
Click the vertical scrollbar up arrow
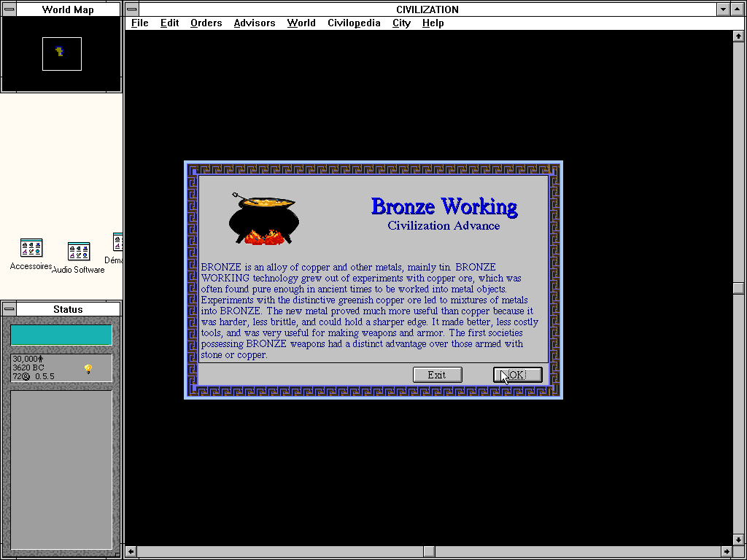[x=738, y=36]
